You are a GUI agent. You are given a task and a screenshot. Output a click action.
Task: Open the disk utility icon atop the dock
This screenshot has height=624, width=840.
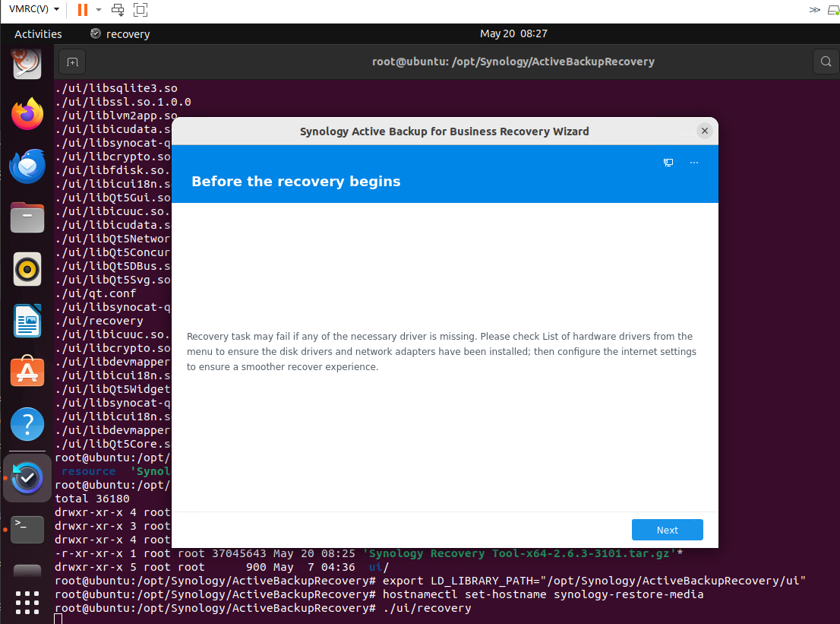point(27,63)
